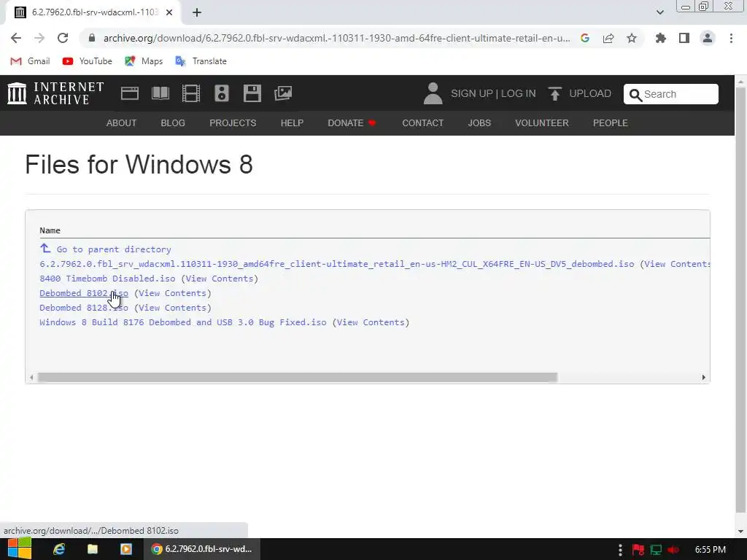The height and width of the screenshot is (560, 747).
Task: Share this page via the share icon
Action: [608, 38]
